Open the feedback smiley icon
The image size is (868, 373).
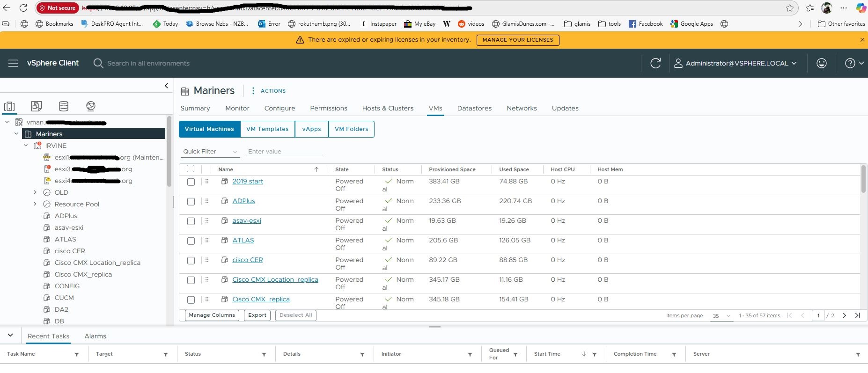click(821, 63)
